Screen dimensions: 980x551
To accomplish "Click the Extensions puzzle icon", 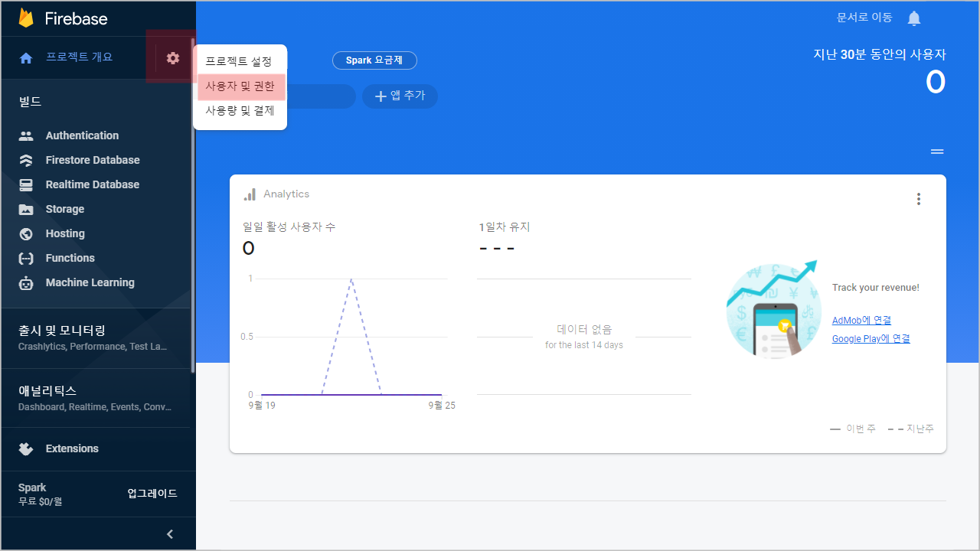I will click(x=26, y=448).
